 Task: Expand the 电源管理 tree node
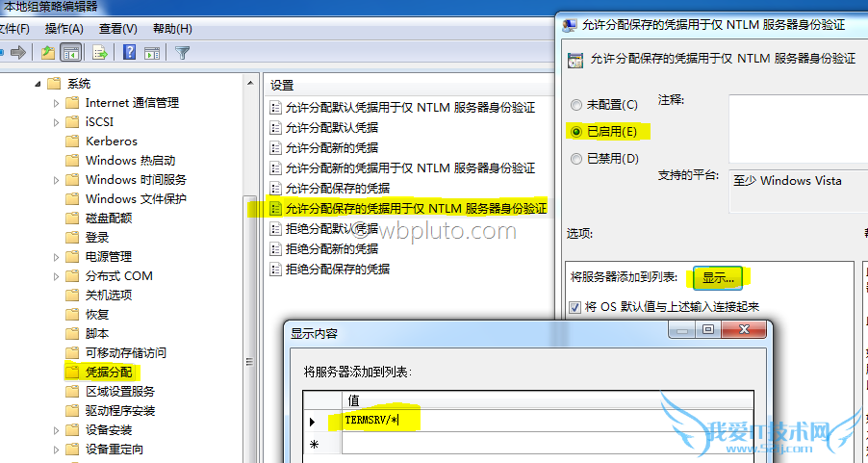pyautogui.click(x=56, y=257)
